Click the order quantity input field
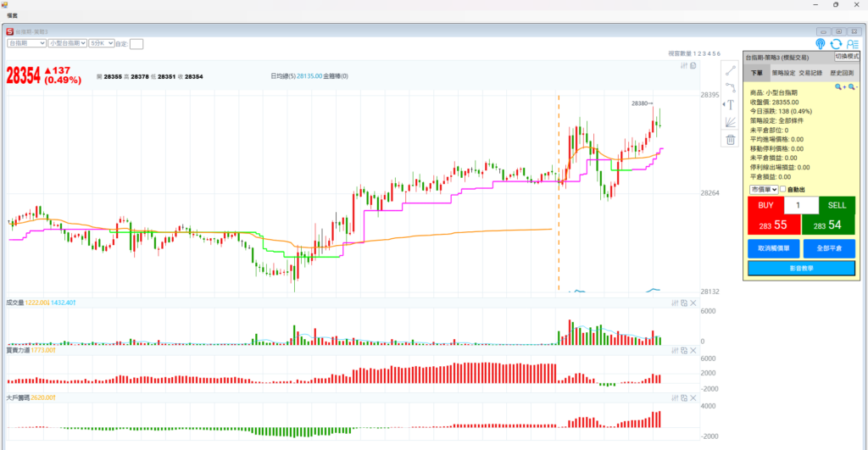Image resolution: width=868 pixels, height=450 pixels. click(801, 205)
